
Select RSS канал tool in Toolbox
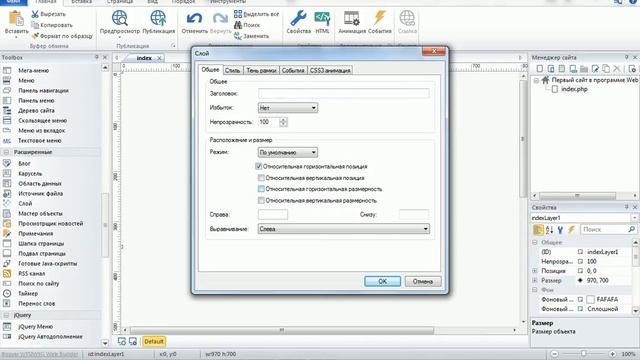click(x=31, y=273)
